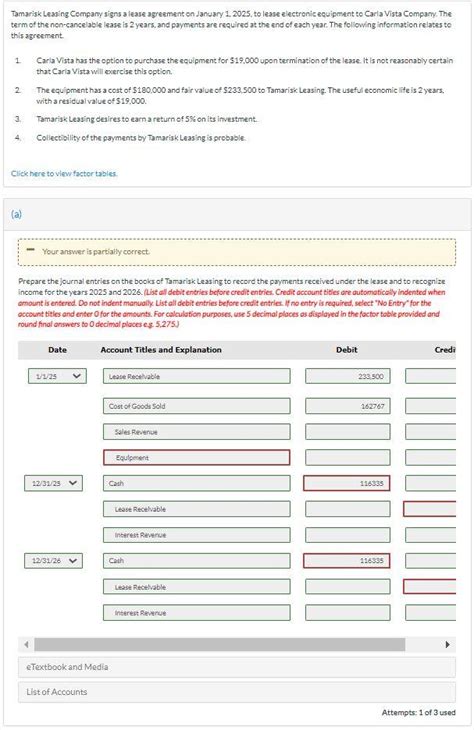This screenshot has width=474, height=730.
Task: Click the scrollbar left arrow
Action: [x=26, y=645]
